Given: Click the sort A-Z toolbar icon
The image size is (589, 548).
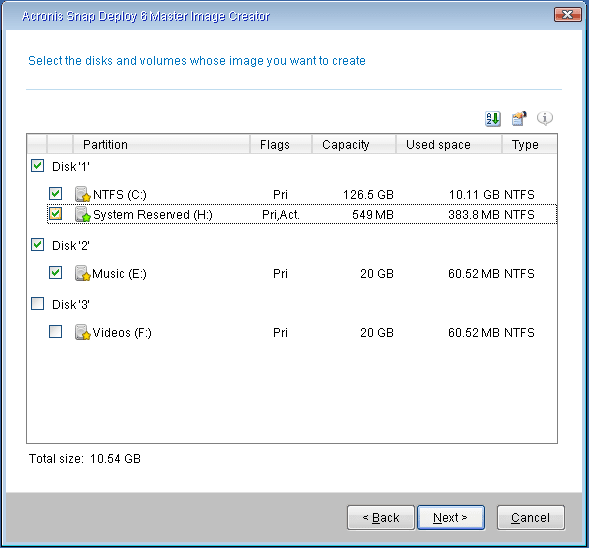Looking at the screenshot, I should (x=492, y=119).
